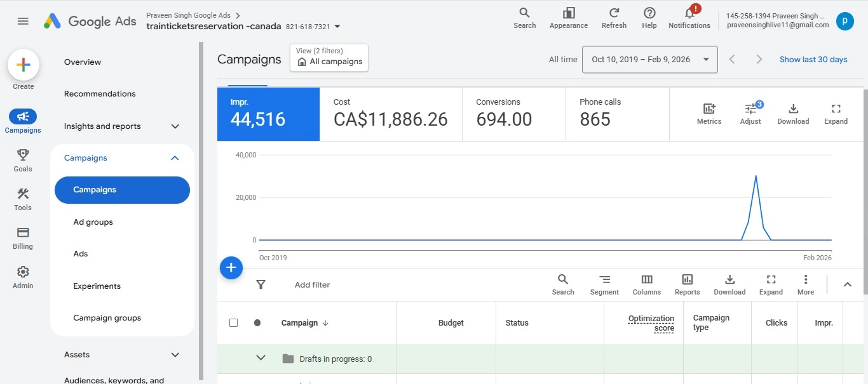Open Billing card icon
Screen dimensions: 868x384
tap(23, 233)
